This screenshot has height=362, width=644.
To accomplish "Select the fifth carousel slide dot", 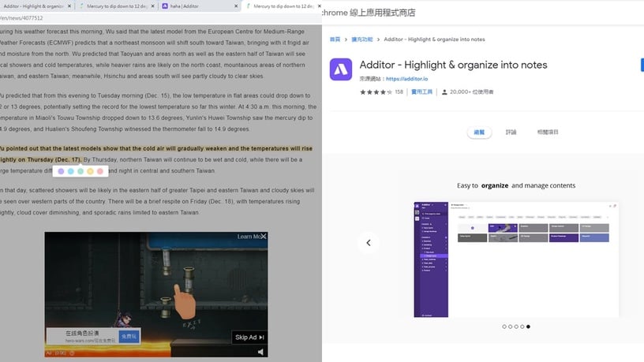I will (528, 327).
